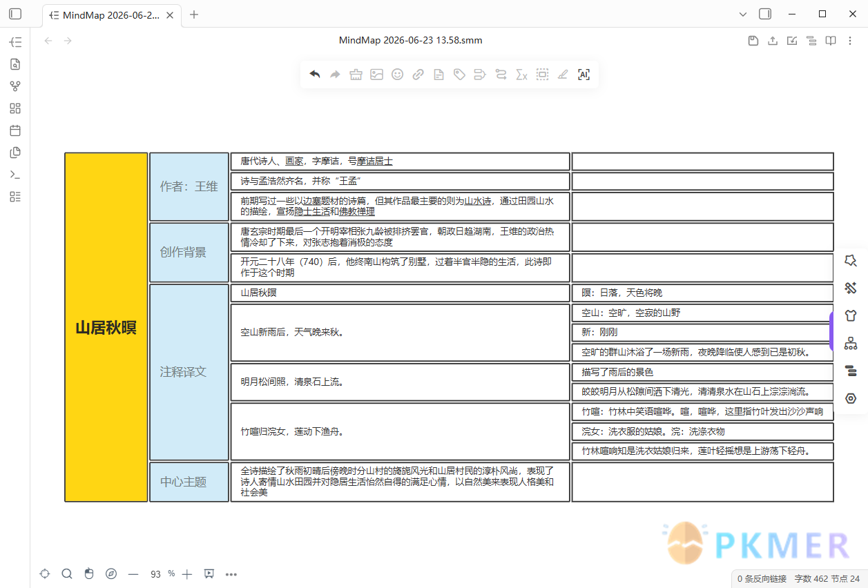Select node 明月松间照，清泉石上流。
Screen dimensions: 868x588
click(x=401, y=382)
